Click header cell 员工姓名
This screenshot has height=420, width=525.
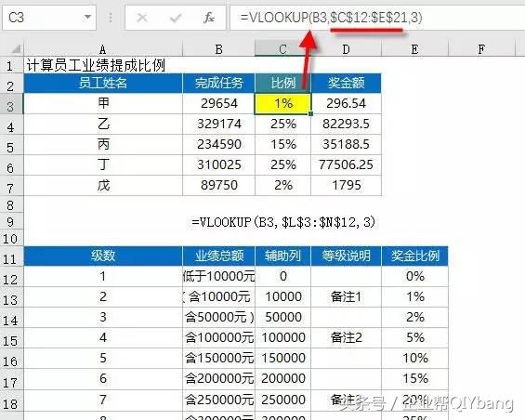103,83
